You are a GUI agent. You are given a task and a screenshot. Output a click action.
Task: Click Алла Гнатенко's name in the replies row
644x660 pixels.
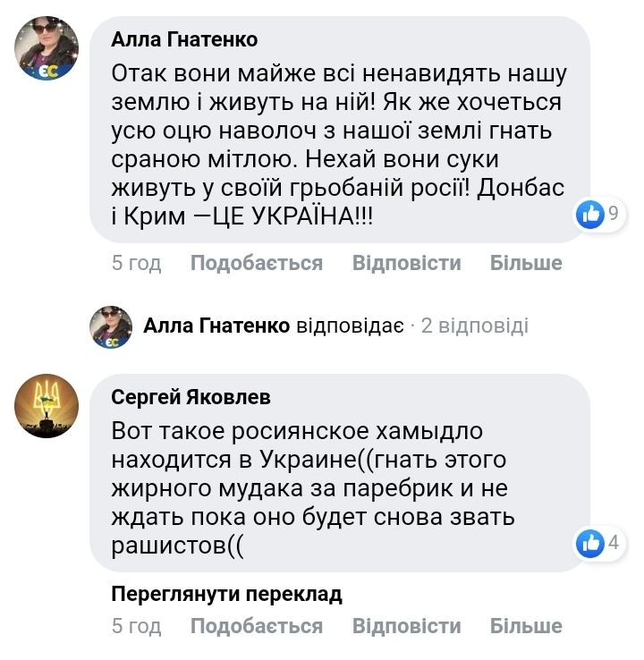tap(216, 326)
